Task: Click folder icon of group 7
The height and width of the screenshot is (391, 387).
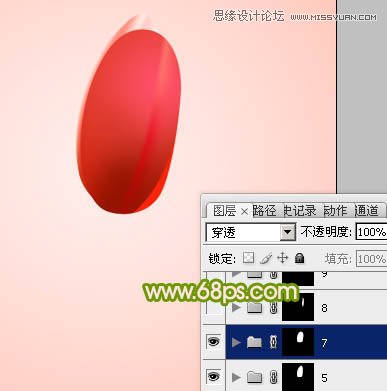Action: pyautogui.click(x=254, y=342)
